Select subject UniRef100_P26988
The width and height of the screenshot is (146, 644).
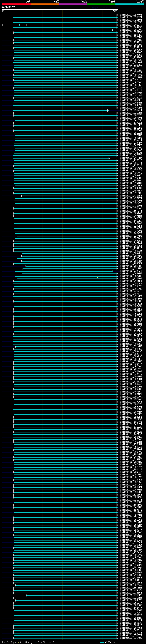tap(131, 301)
